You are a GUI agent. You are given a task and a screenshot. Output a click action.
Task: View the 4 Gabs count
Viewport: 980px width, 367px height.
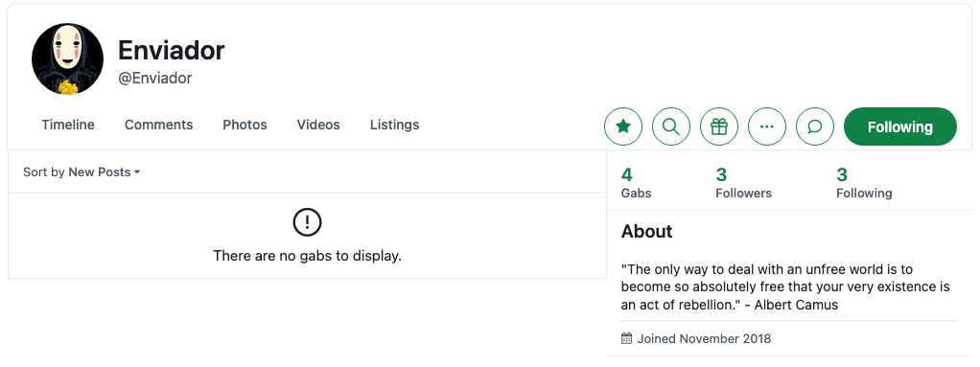(637, 183)
